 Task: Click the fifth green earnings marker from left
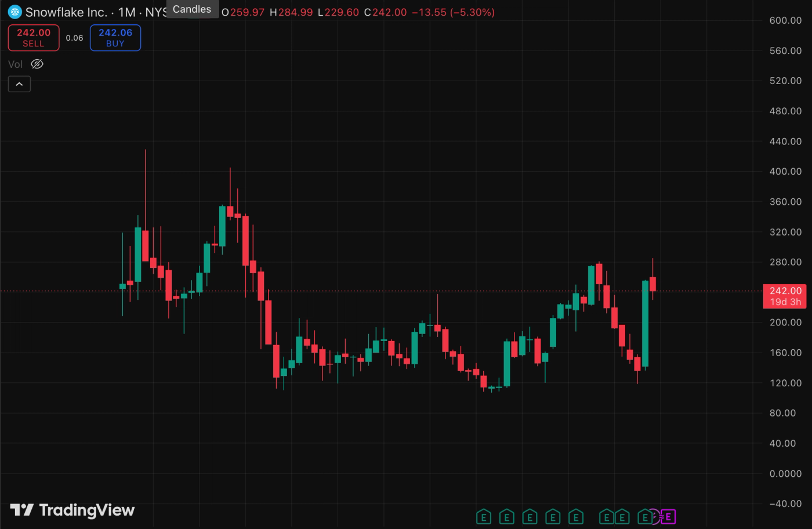click(x=576, y=516)
